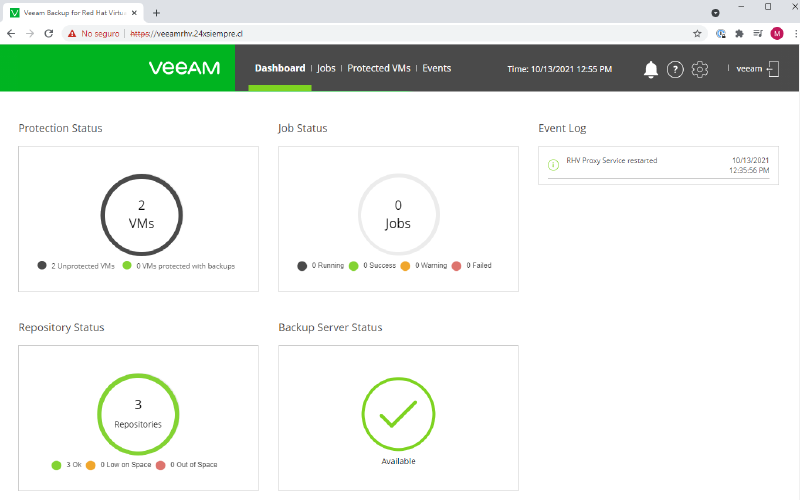Bookmark this page with star icon
Screen dimensions: 800x500
[x=697, y=34]
